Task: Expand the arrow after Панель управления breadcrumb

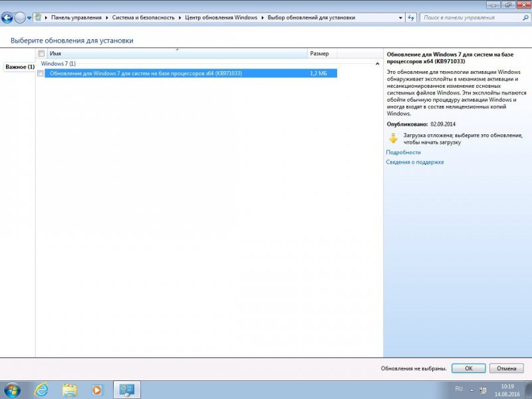Action: [107, 17]
